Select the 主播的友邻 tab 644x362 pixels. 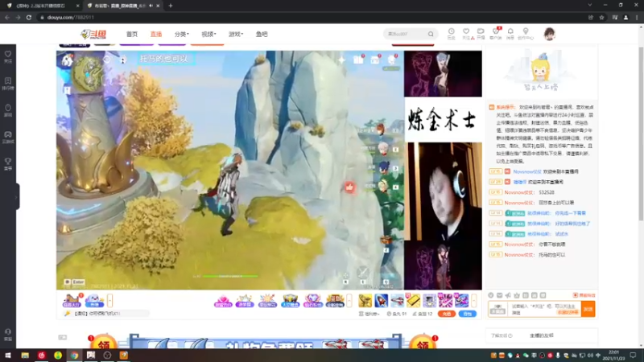(x=541, y=335)
